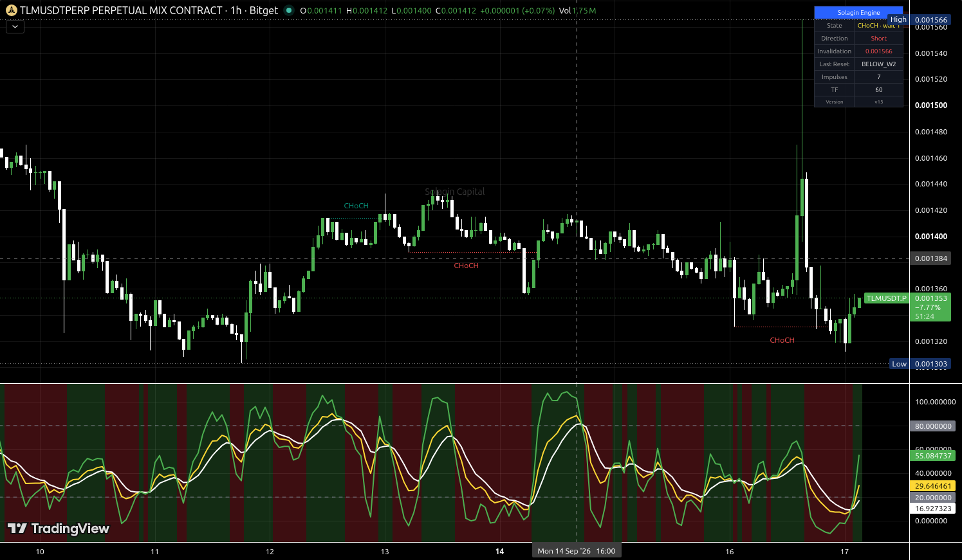Click the TradingView logo
Viewport: 962px width, 560px height.
(x=59, y=528)
